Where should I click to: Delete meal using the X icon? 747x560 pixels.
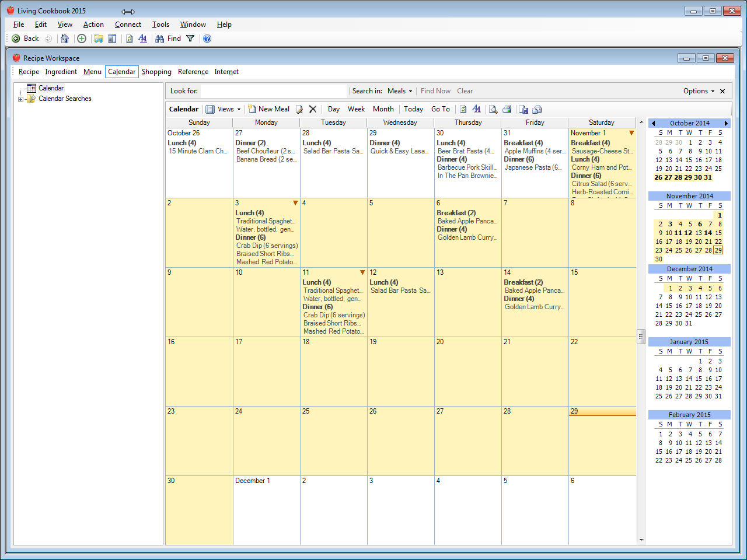[313, 109]
